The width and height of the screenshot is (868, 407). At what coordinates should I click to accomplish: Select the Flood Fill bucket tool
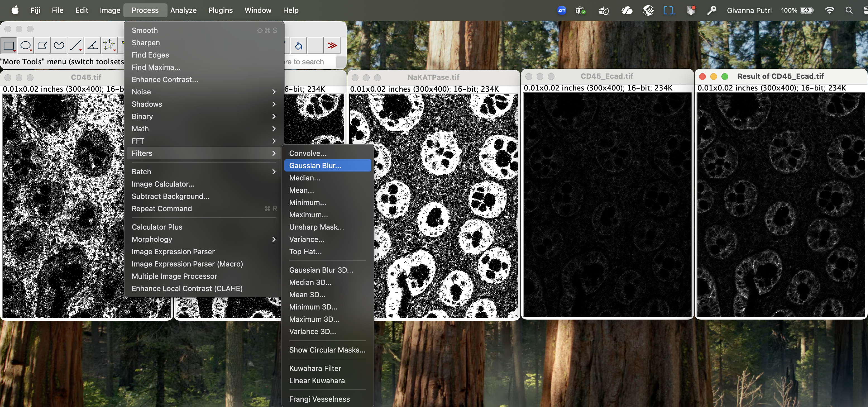click(x=298, y=46)
